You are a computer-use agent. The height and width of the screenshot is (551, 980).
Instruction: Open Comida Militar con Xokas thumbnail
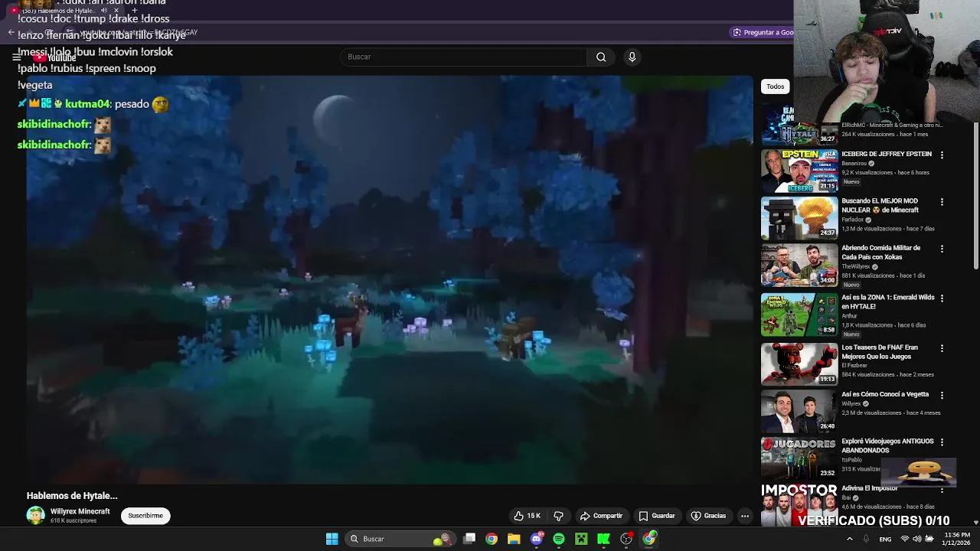coord(799,265)
